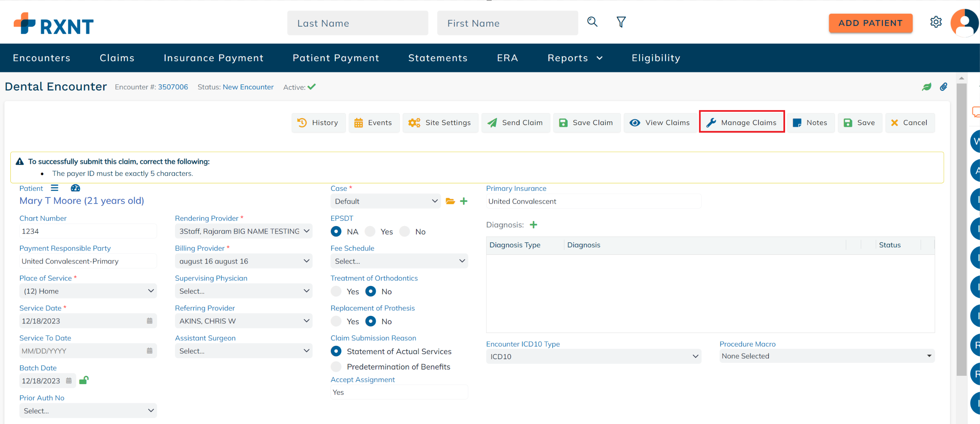Click the eligibility gauge icon beside Patient
The width and height of the screenshot is (980, 424).
point(75,188)
